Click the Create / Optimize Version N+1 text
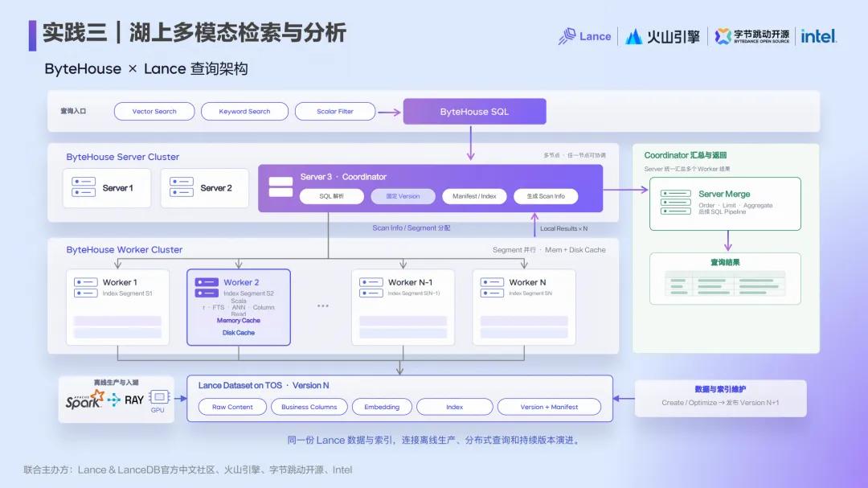The image size is (868, 488). point(720,403)
